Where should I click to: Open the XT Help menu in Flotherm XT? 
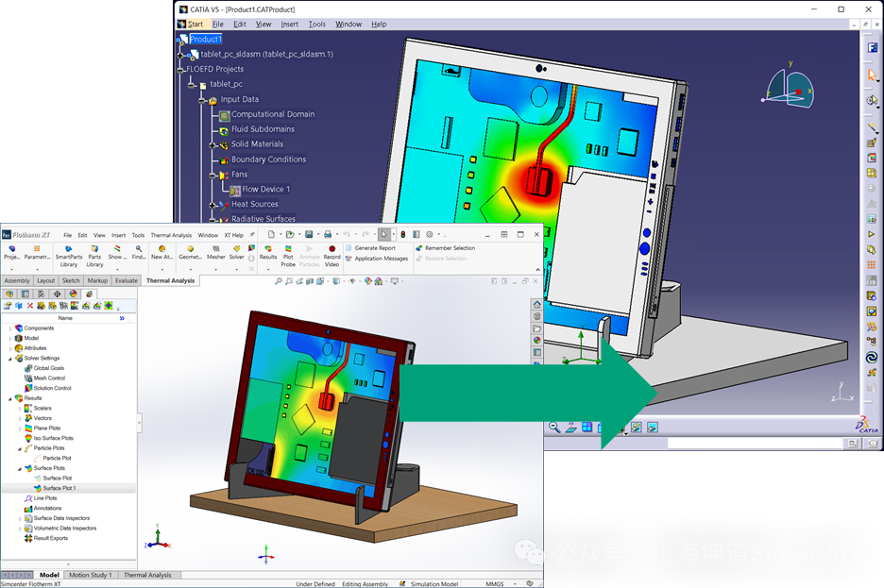pyautogui.click(x=234, y=235)
